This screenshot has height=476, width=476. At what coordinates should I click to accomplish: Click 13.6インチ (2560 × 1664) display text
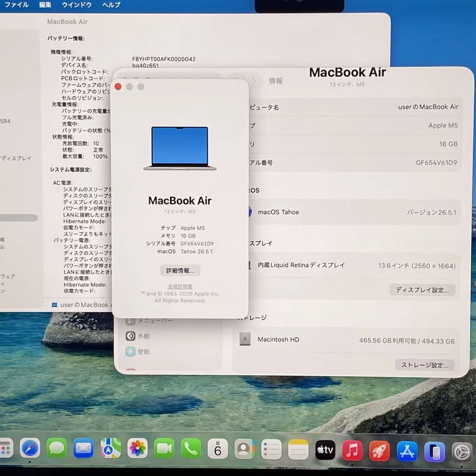click(417, 266)
